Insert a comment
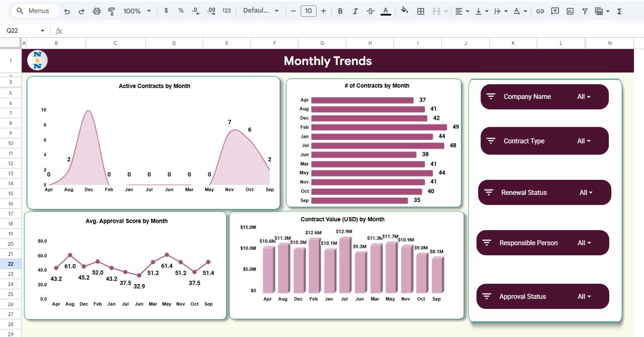Image resolution: width=644 pixels, height=337 pixels. coord(554,10)
